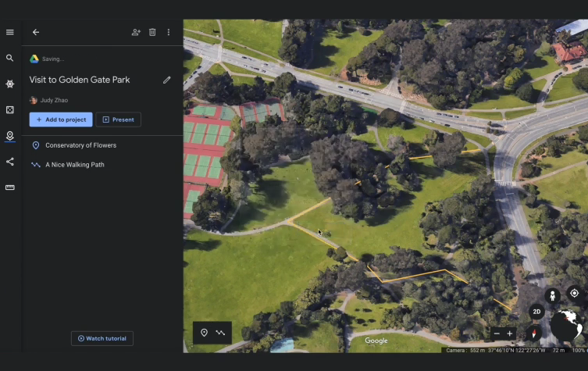Open the Search tool in sidebar

[x=10, y=58]
